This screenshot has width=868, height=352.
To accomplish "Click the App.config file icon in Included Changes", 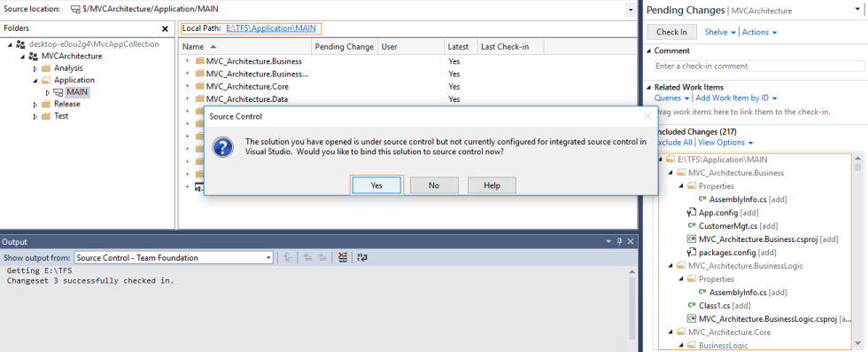I will tap(691, 212).
